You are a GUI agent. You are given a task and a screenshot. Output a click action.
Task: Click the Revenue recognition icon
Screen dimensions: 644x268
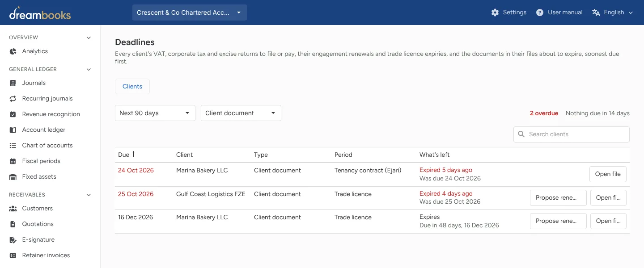tap(13, 114)
